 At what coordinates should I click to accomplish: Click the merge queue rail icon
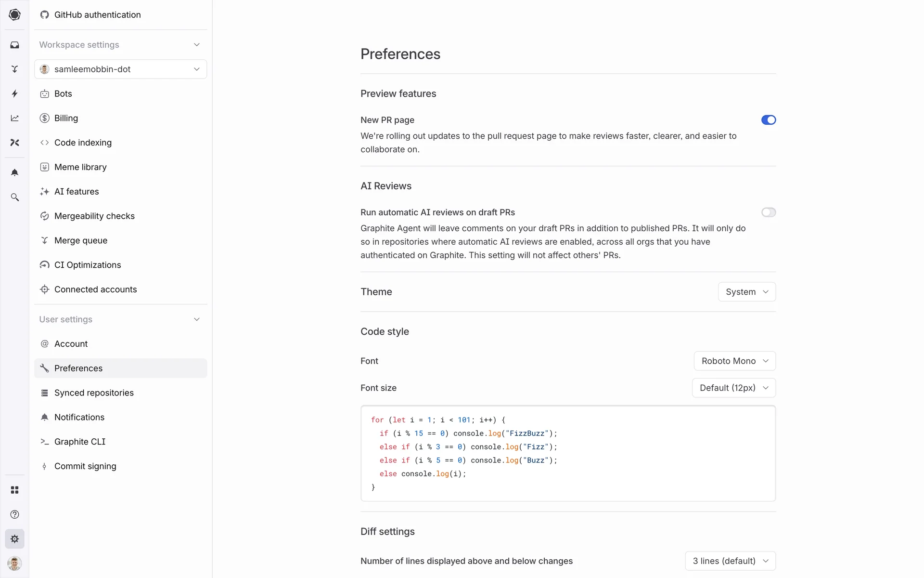(14, 69)
